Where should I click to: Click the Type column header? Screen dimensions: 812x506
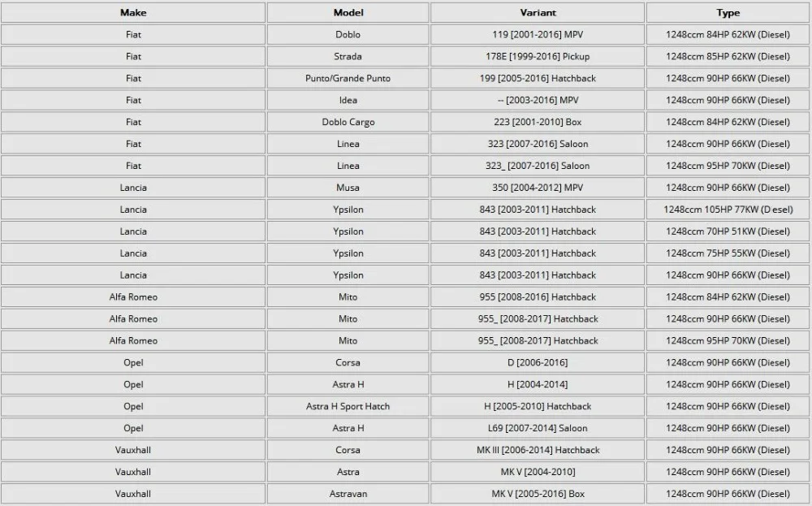(x=728, y=12)
